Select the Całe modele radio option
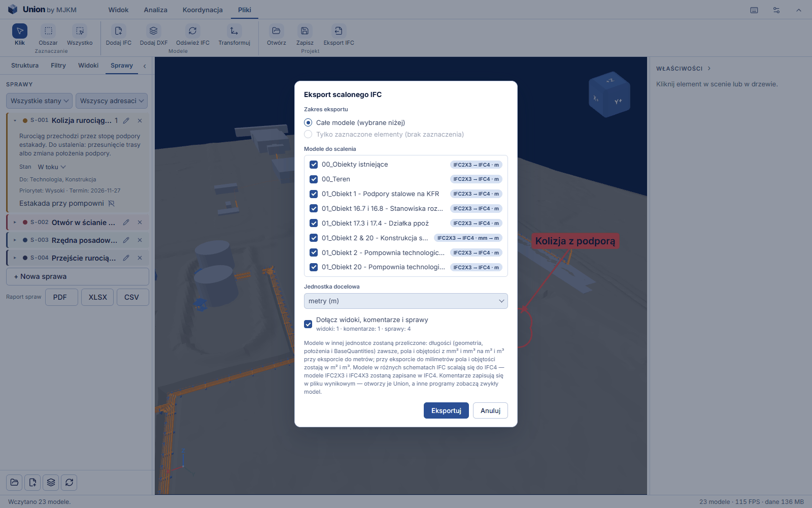Screen dimensions: 812x508 tap(308, 122)
